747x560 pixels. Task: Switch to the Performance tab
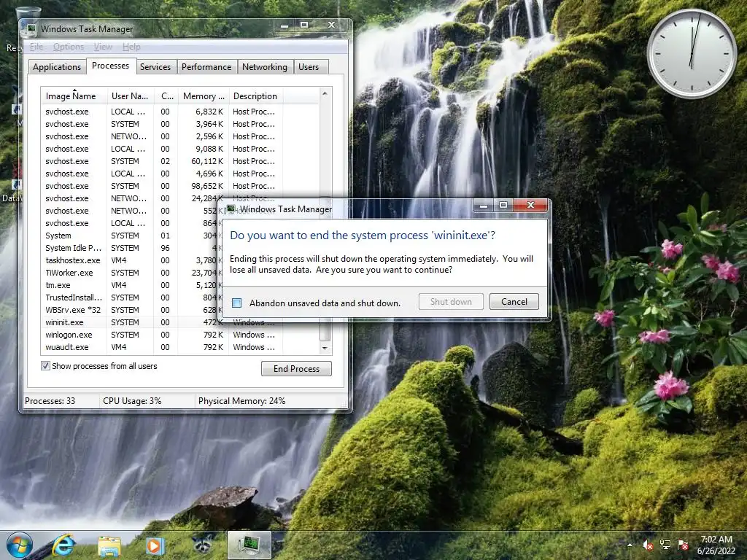point(206,67)
